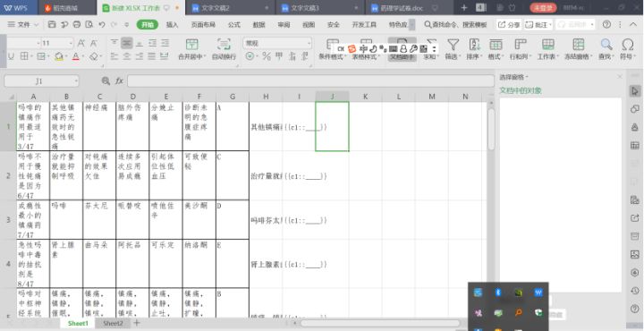Click the fx insert function button
This screenshot has width=644, height=331.
(x=119, y=81)
